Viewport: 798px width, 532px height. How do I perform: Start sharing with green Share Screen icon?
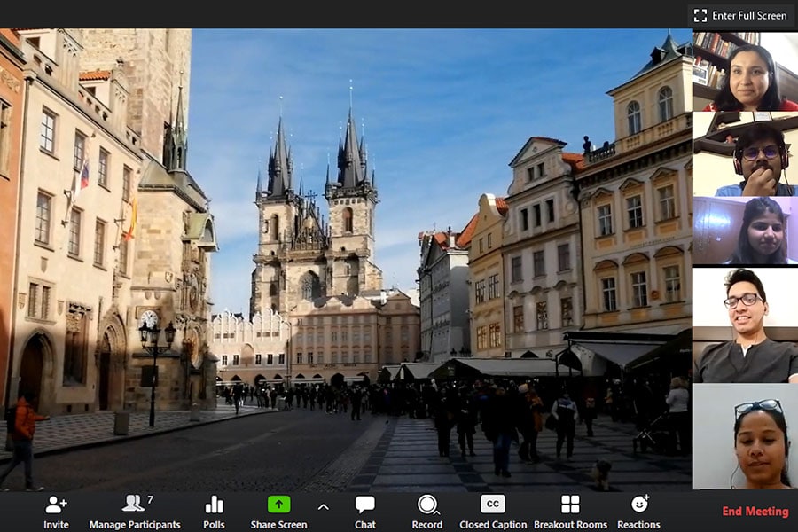278,504
